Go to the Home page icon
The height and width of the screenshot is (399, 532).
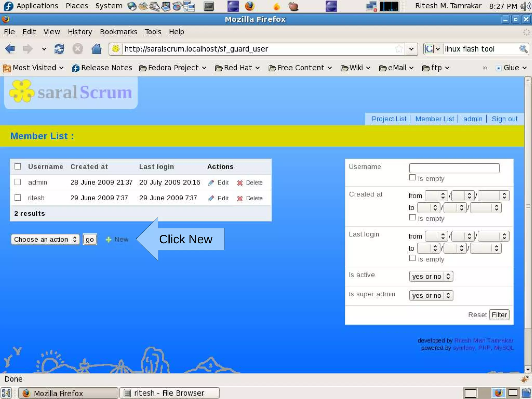click(96, 49)
